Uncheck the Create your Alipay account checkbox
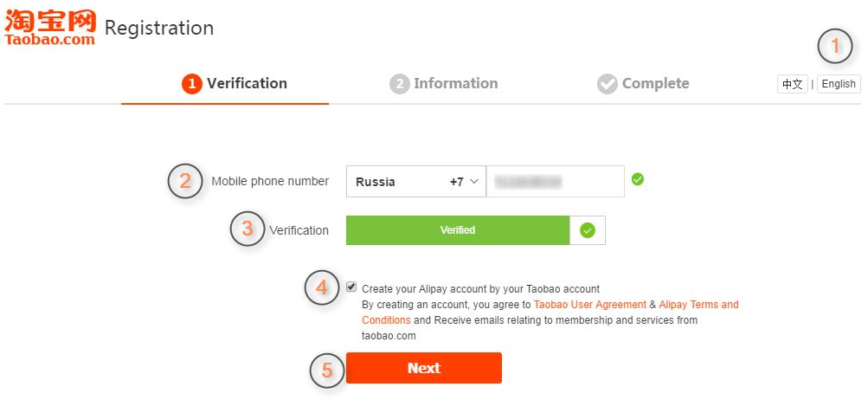The image size is (868, 413). tap(351, 287)
